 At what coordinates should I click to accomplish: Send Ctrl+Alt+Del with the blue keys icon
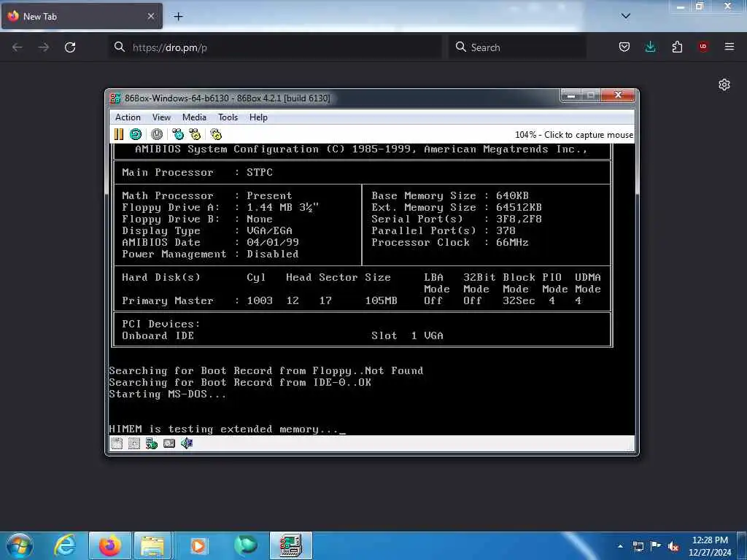[x=178, y=134]
